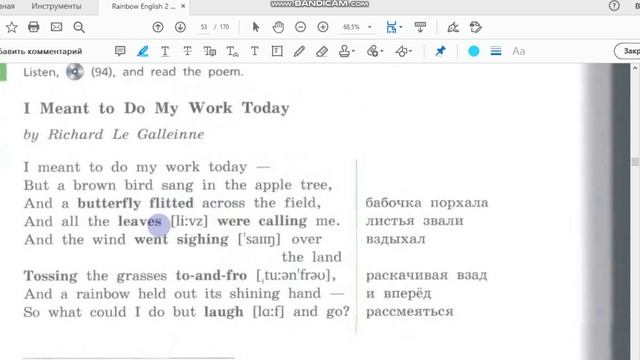Image resolution: width=640 pixels, height=360 pixels.
Task: Activate the hand pan tool
Action: coord(278,27)
